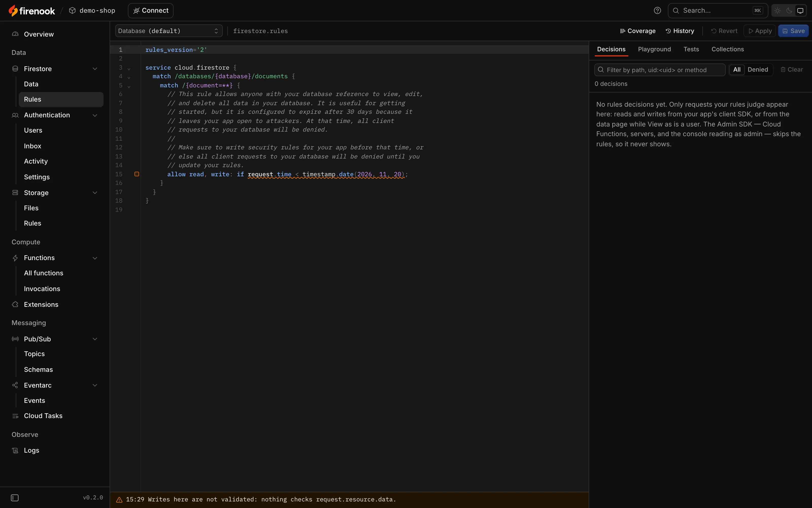This screenshot has width=812, height=508.
Task: Apply the rules
Action: (x=760, y=31)
